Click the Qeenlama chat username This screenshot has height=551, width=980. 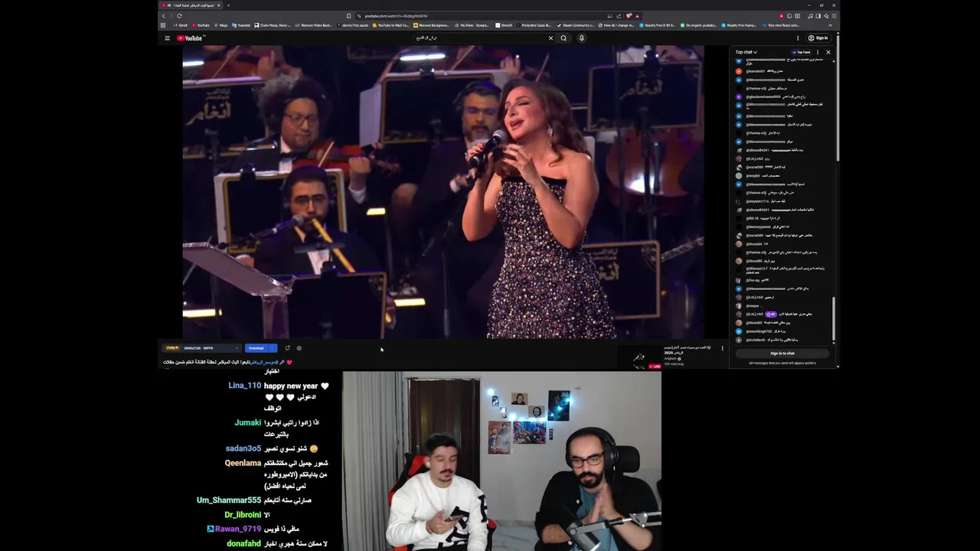pos(243,463)
